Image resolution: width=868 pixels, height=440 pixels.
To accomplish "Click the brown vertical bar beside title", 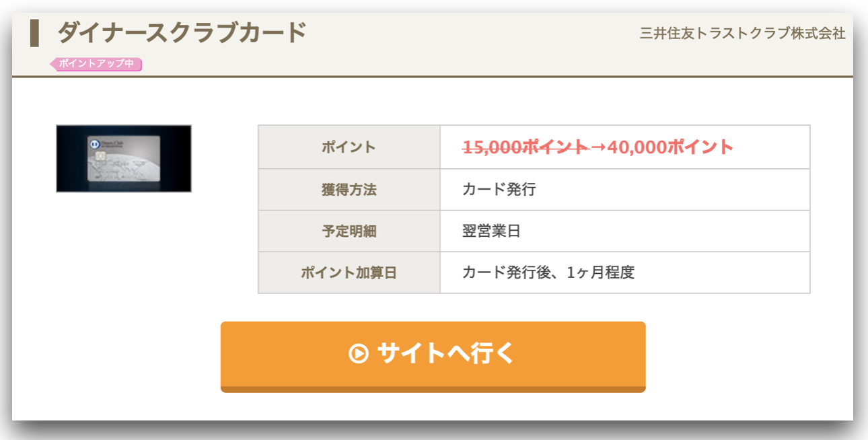I will click(x=34, y=34).
